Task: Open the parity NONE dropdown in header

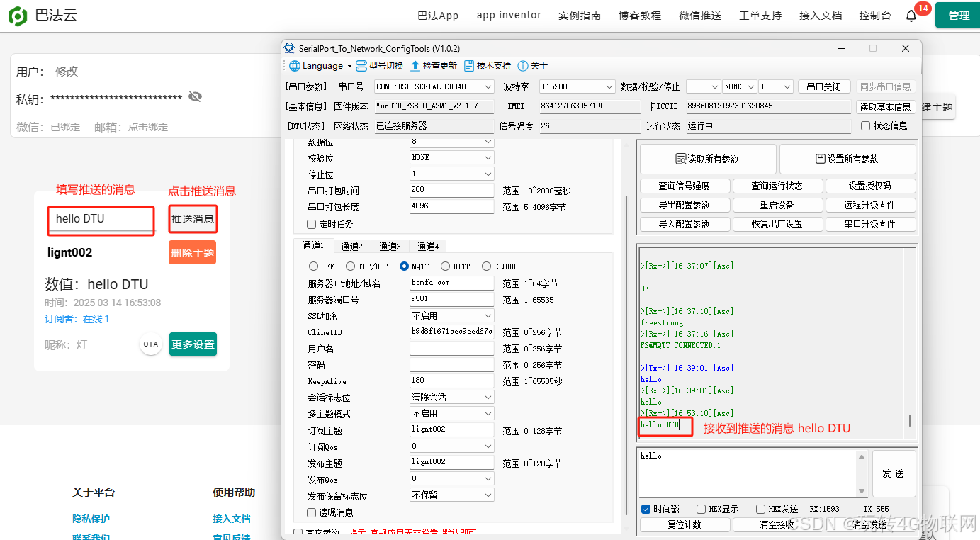Action: click(739, 86)
